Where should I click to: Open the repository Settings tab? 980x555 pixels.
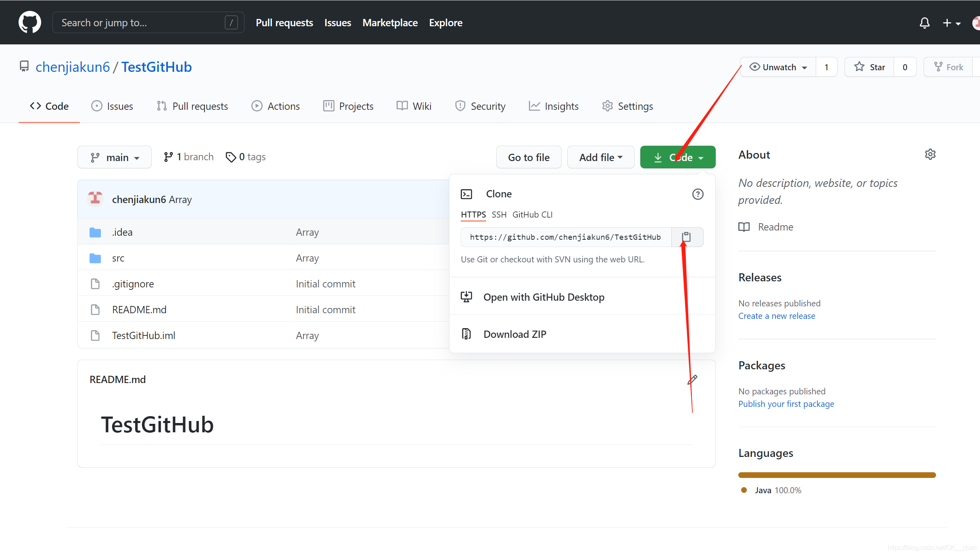(628, 106)
